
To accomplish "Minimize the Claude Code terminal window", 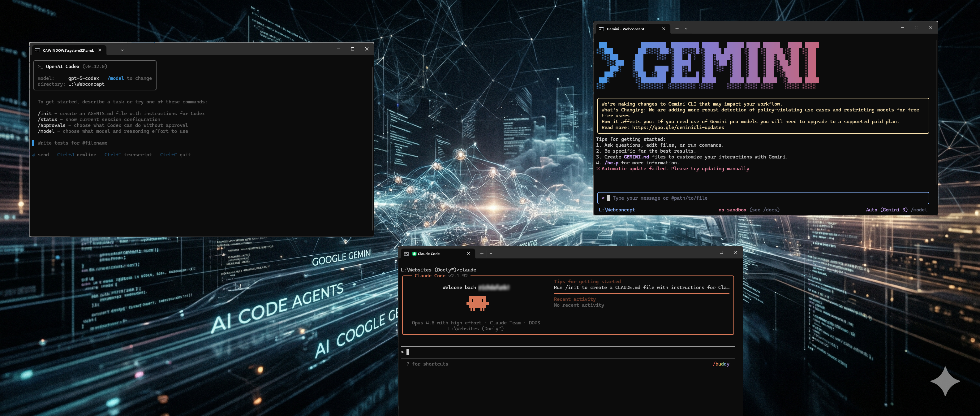I will [707, 252].
